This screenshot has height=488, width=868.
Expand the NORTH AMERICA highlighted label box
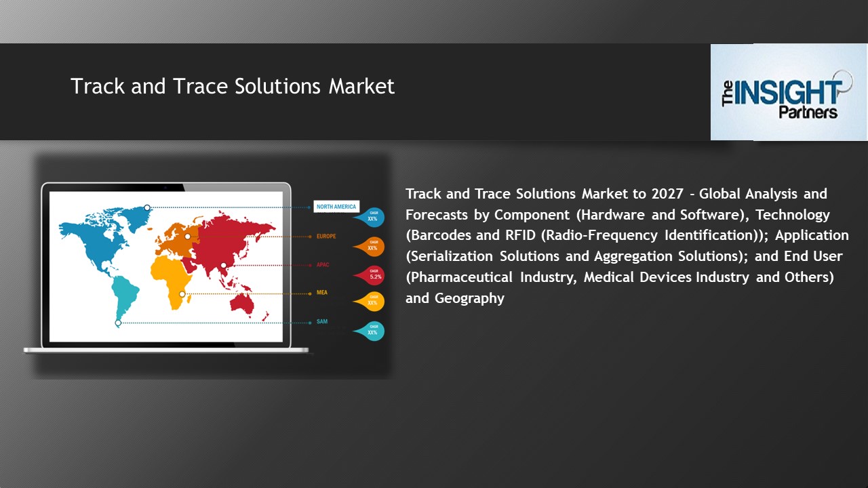tap(336, 206)
